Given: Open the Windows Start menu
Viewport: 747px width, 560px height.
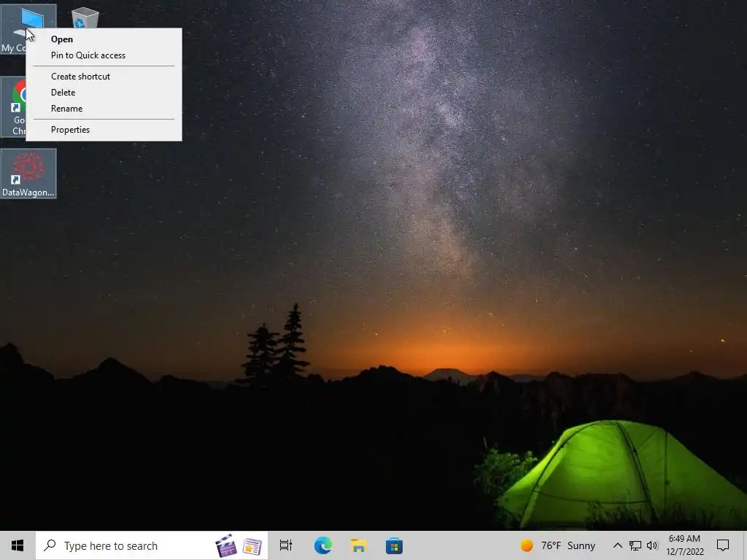Looking at the screenshot, I should [18, 545].
